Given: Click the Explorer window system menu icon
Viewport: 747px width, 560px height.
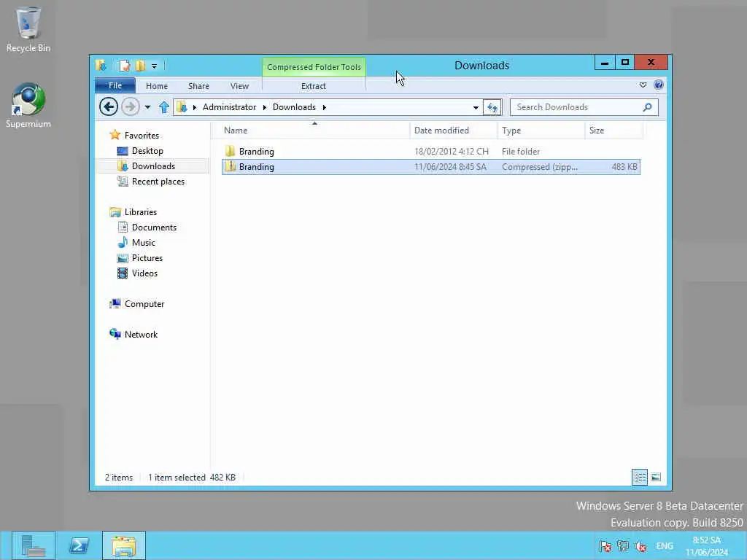Looking at the screenshot, I should [101, 66].
